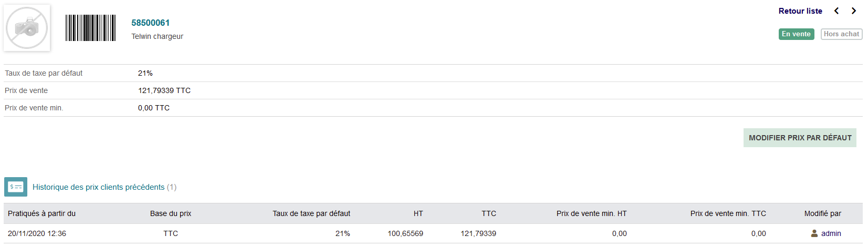Click the Prix de vente min. HT header
Screen dimensions: 868x246
pyautogui.click(x=591, y=213)
